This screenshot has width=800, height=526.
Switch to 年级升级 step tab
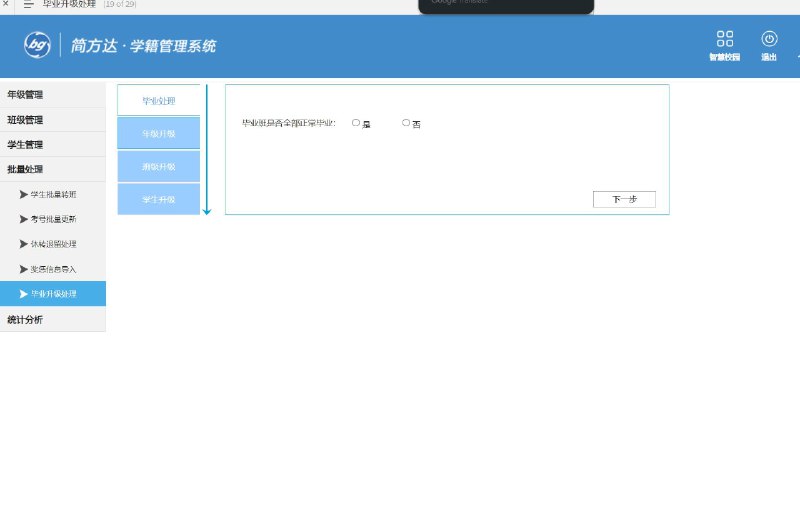159,133
